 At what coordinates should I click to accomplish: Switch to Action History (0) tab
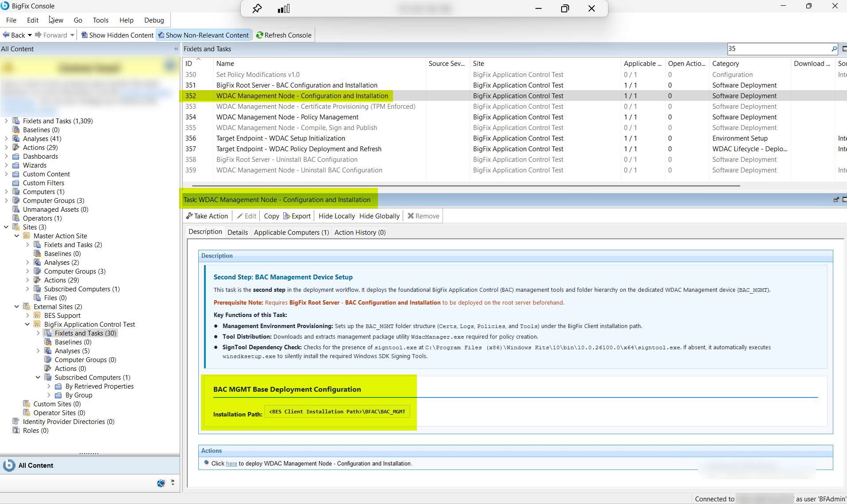click(360, 232)
